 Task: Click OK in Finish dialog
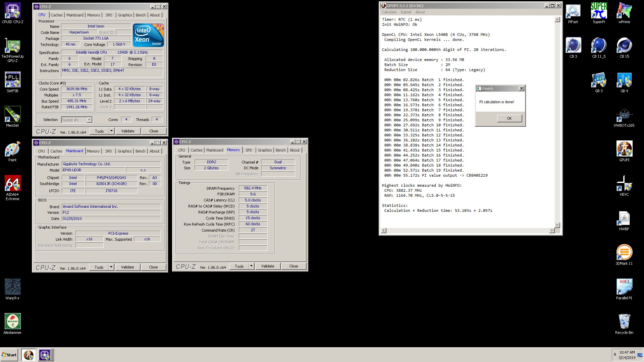509,118
